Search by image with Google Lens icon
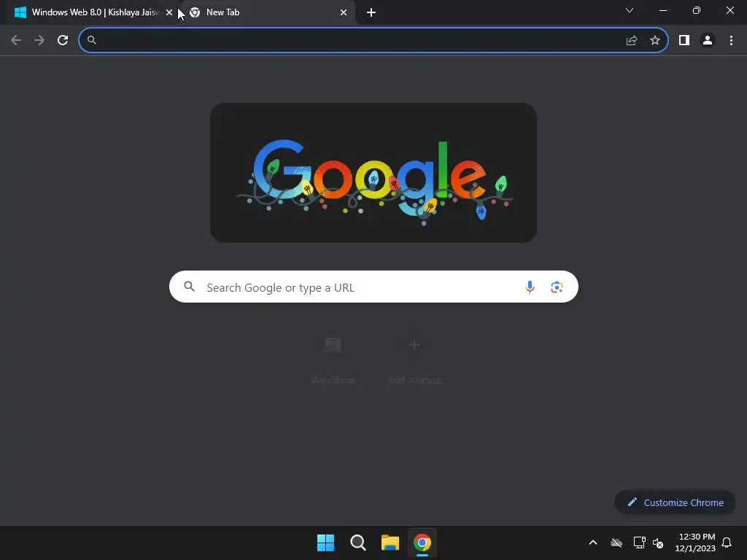 557,287
